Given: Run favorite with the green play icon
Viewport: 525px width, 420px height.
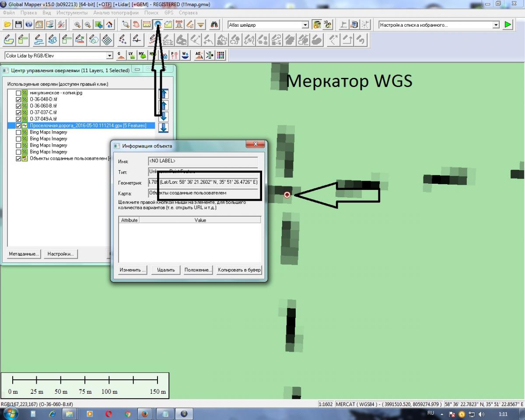Looking at the screenshot, I should point(507,25).
